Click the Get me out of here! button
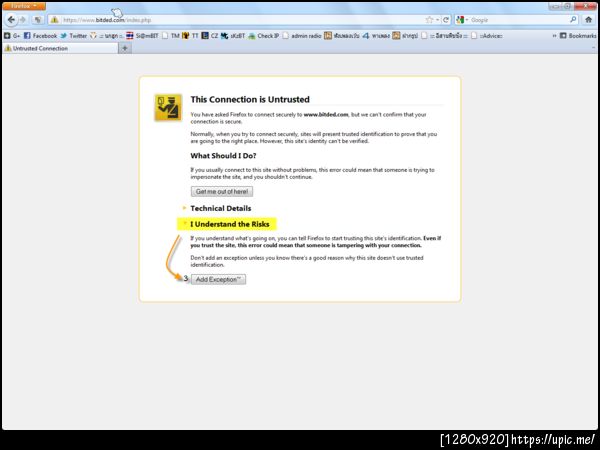Image resolution: width=600 pixels, height=450 pixels. (222, 191)
